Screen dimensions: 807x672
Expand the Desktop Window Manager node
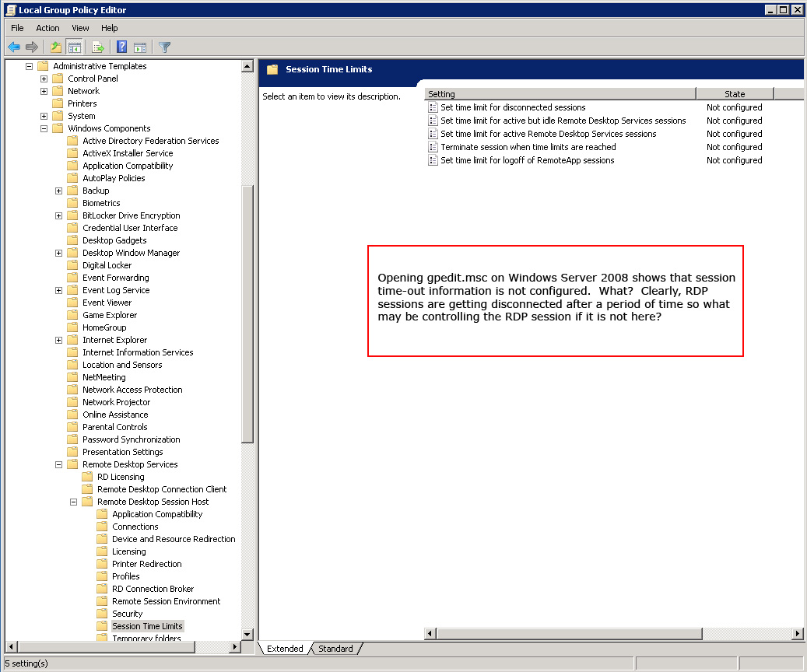(58, 253)
